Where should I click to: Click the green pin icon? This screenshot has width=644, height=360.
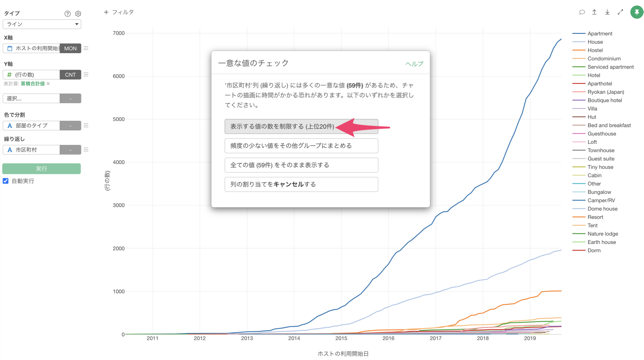click(x=636, y=12)
